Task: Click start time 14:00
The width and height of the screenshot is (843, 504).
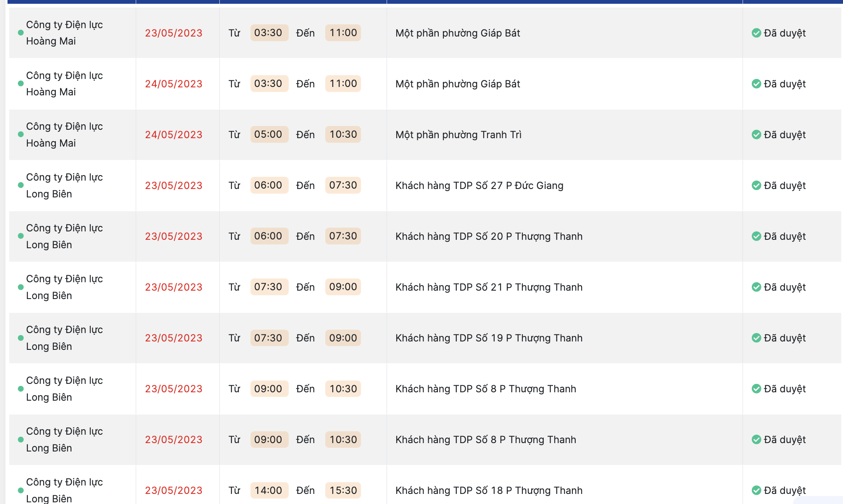Action: (x=269, y=490)
